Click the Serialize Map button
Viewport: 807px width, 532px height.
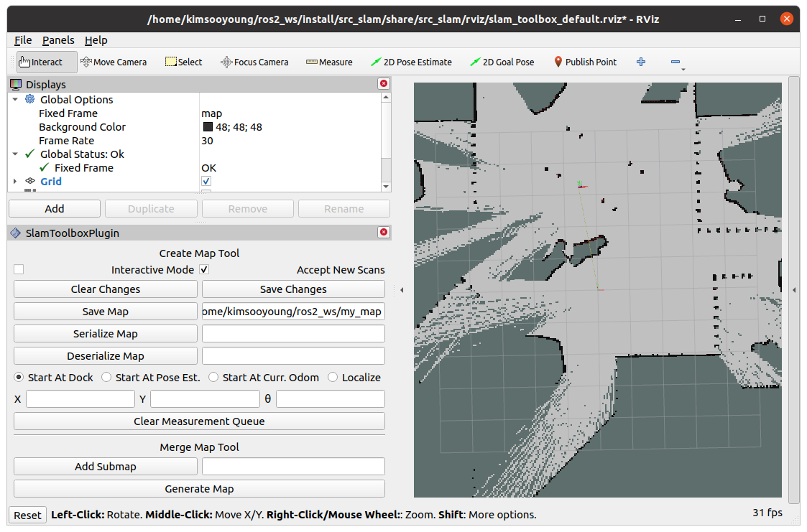pos(106,334)
